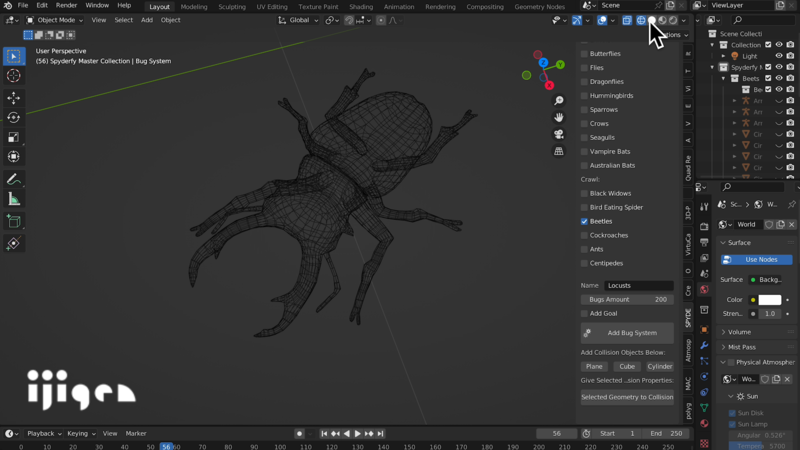Image resolution: width=800 pixels, height=450 pixels.
Task: Open the Keying dropdown in the timeline
Action: pyautogui.click(x=81, y=434)
